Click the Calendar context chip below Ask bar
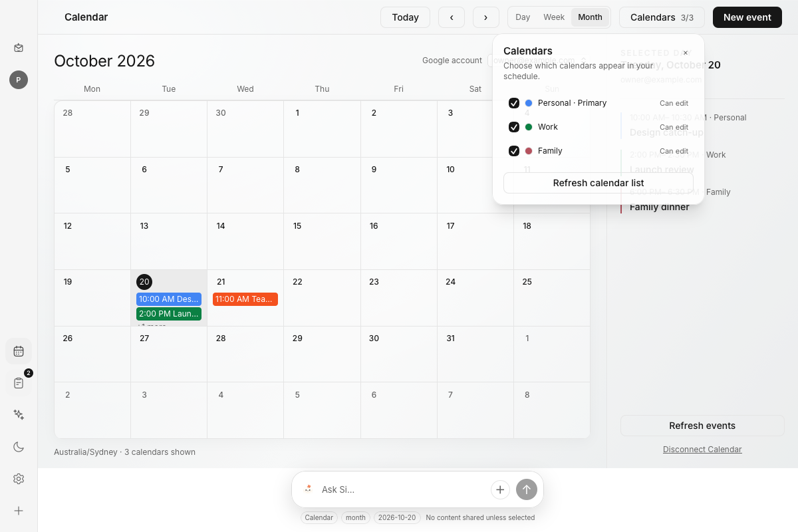This screenshot has width=798, height=532. [x=319, y=517]
